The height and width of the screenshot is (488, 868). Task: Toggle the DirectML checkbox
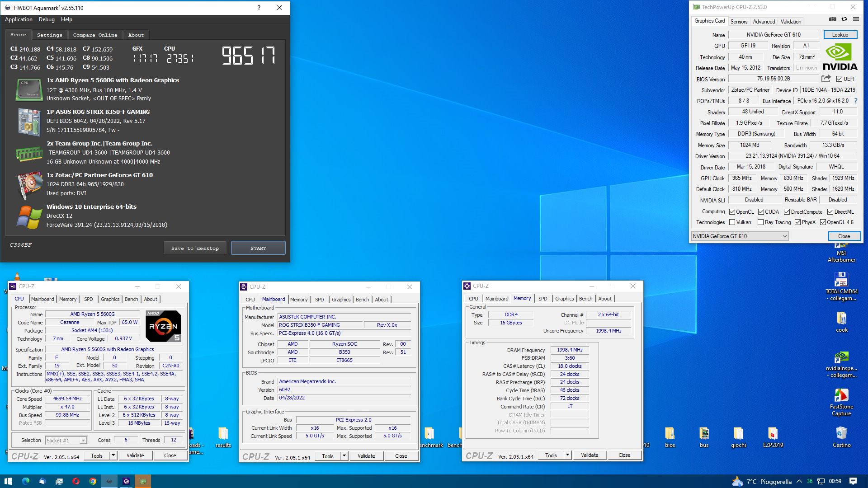830,211
